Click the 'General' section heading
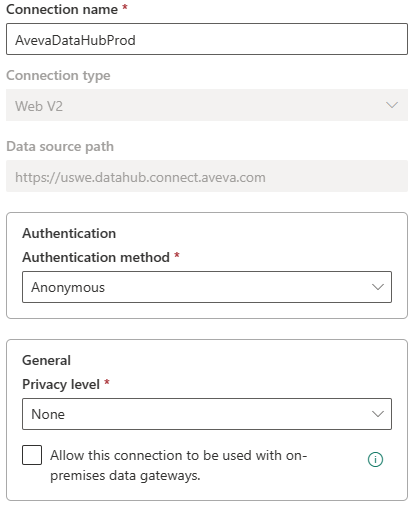The image size is (413, 510). tap(46, 360)
